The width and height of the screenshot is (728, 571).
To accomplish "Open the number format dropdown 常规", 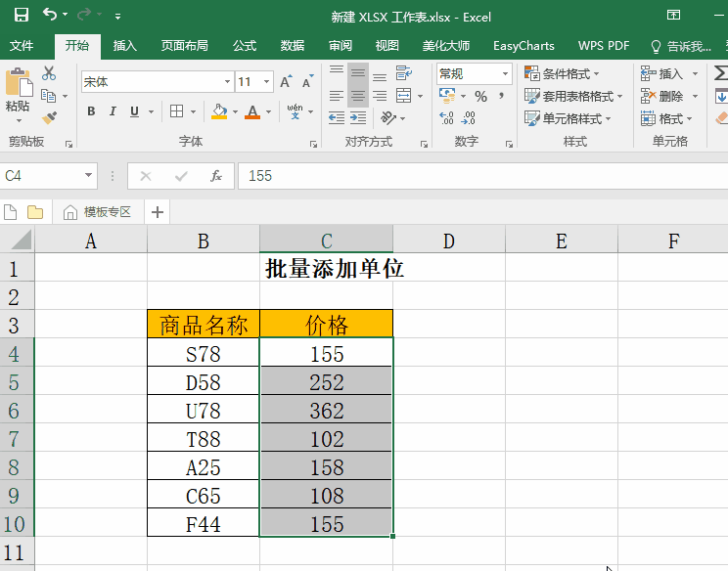I will [x=506, y=74].
